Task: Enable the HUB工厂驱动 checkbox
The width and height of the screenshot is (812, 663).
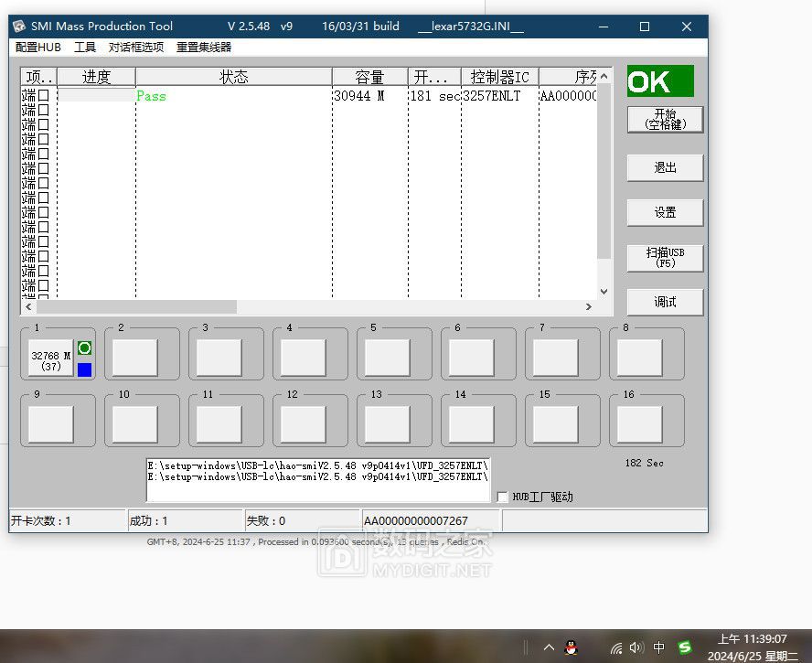Action: click(x=502, y=497)
